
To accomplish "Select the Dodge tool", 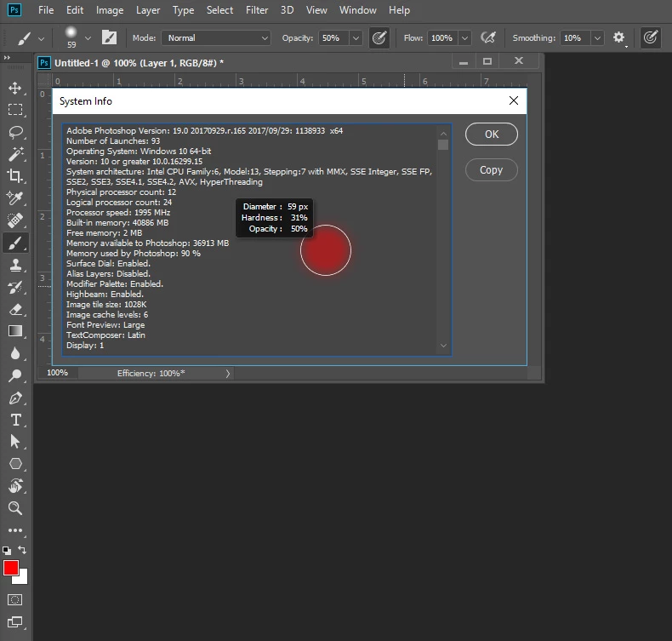I will click(15, 375).
